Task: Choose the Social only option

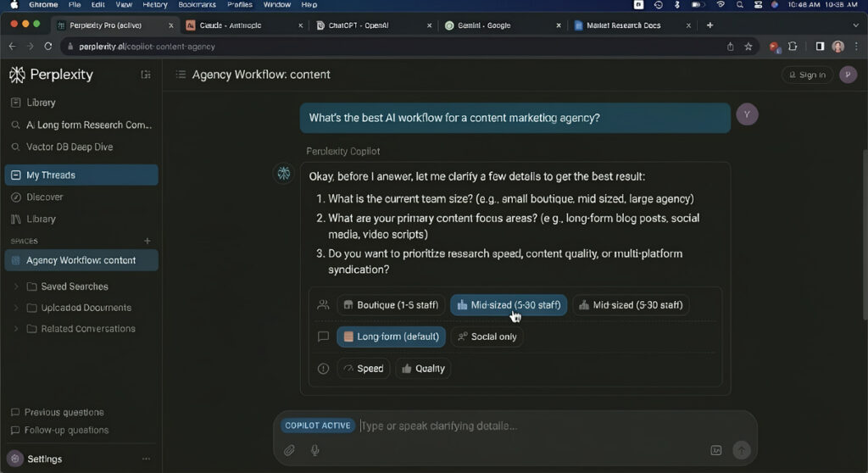Action: pyautogui.click(x=487, y=337)
